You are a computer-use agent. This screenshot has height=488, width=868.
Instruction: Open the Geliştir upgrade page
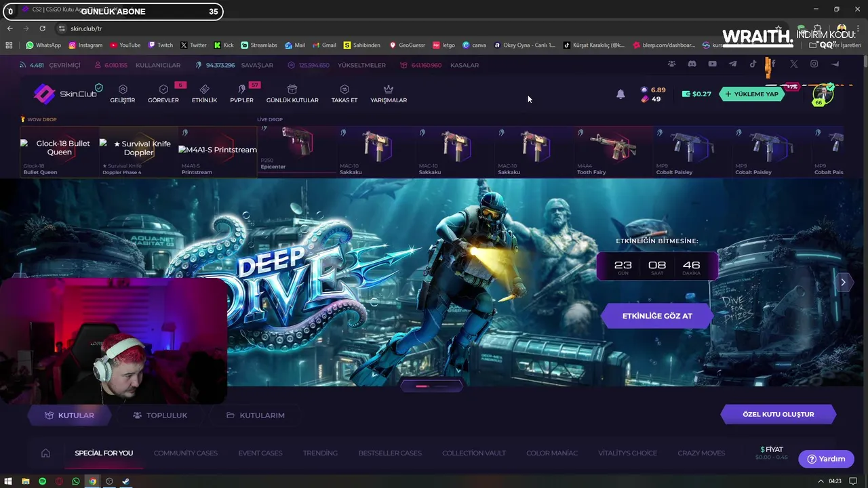click(123, 94)
